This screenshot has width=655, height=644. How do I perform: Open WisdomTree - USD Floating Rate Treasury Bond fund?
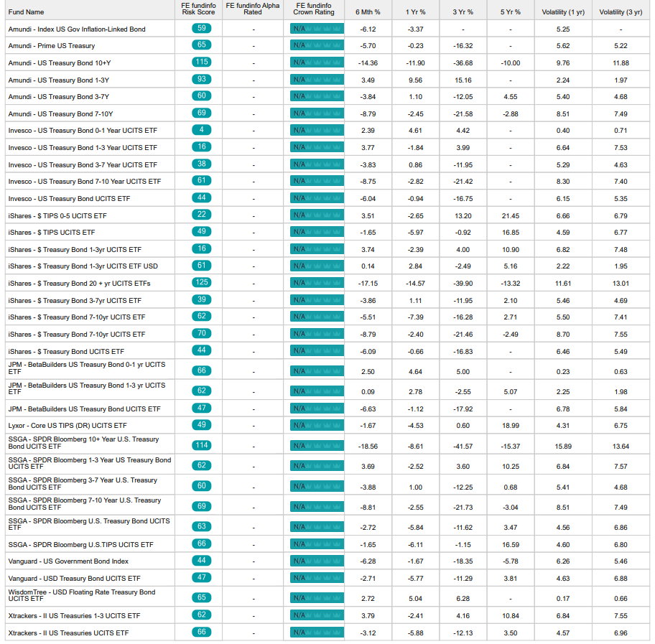(82, 596)
